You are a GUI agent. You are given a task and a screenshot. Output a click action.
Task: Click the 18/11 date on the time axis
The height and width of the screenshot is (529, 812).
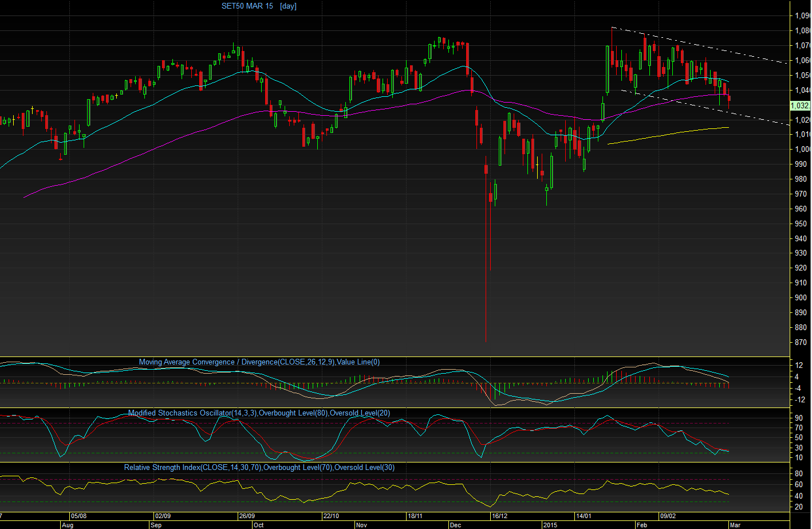415,516
